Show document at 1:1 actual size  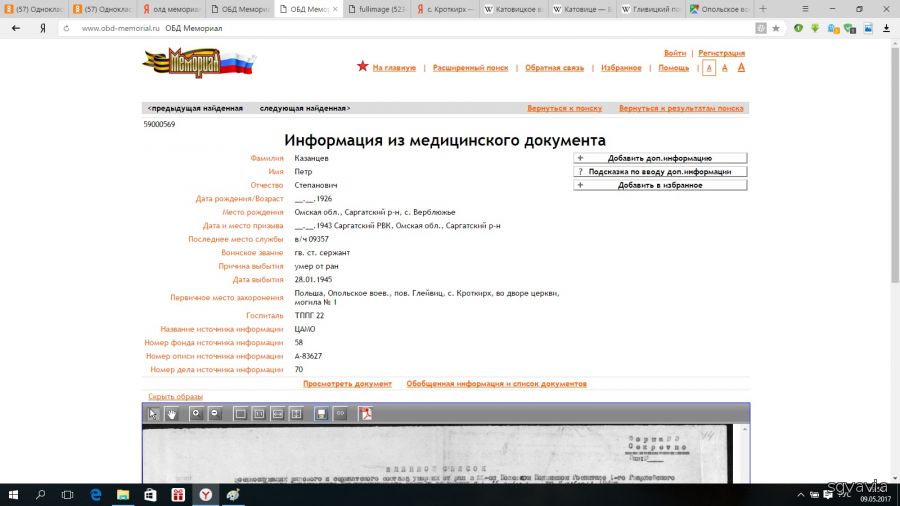tap(259, 413)
